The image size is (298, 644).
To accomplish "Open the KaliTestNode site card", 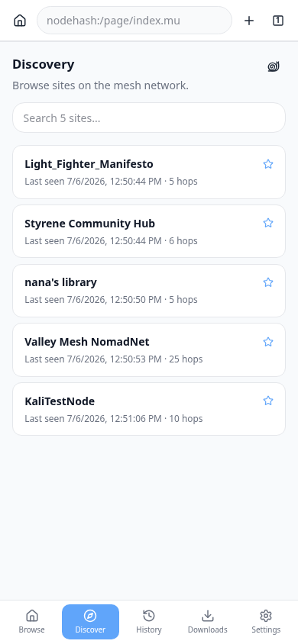I will coord(149,409).
